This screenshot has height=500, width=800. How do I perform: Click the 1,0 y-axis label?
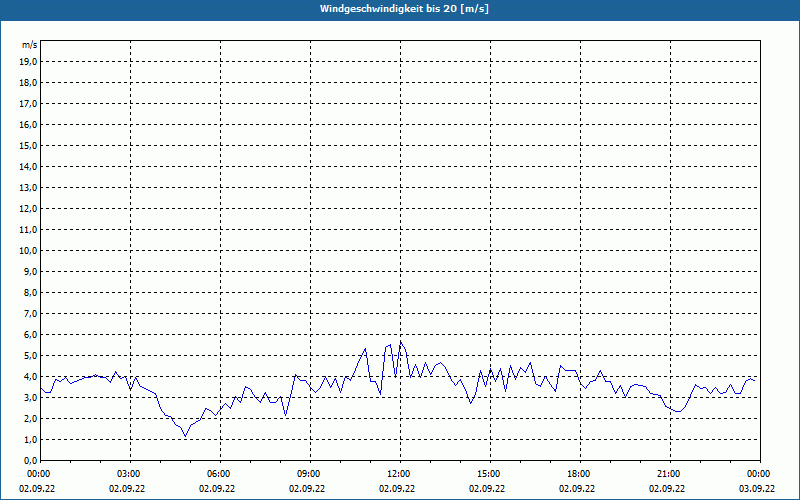click(x=31, y=440)
